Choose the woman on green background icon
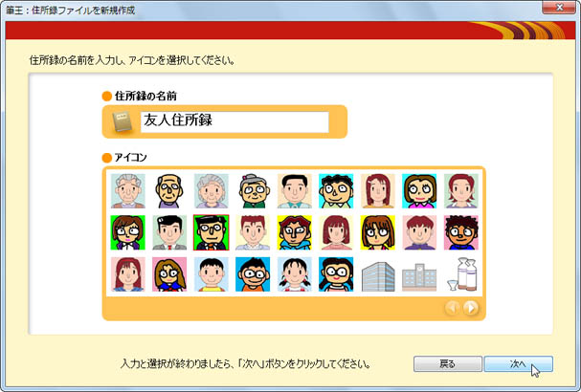 click(x=129, y=231)
